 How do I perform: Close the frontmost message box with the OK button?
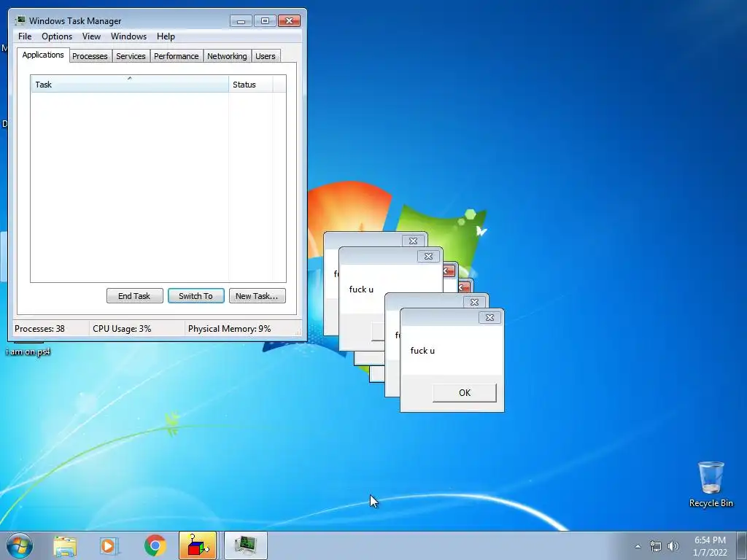[465, 393]
